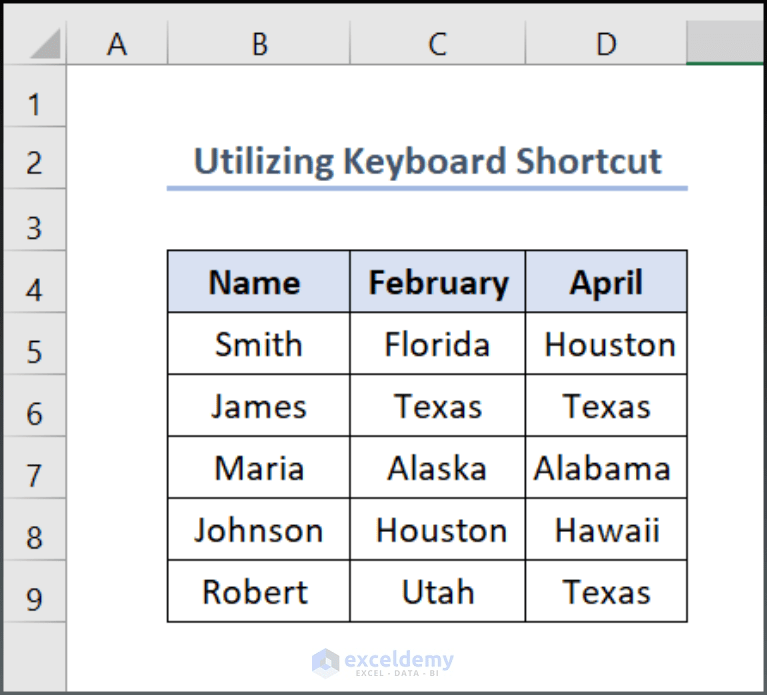
Task: Select column B header
Action: (x=259, y=43)
